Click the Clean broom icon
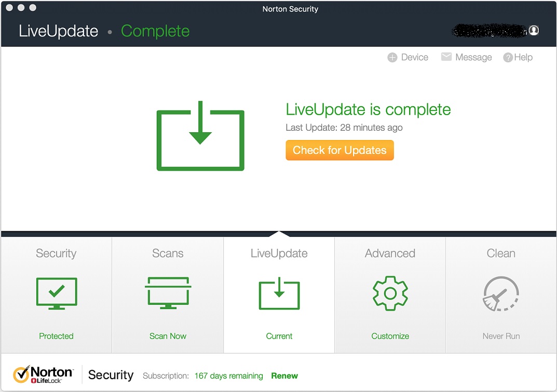Screen dimensions: 557x392 point(501,293)
